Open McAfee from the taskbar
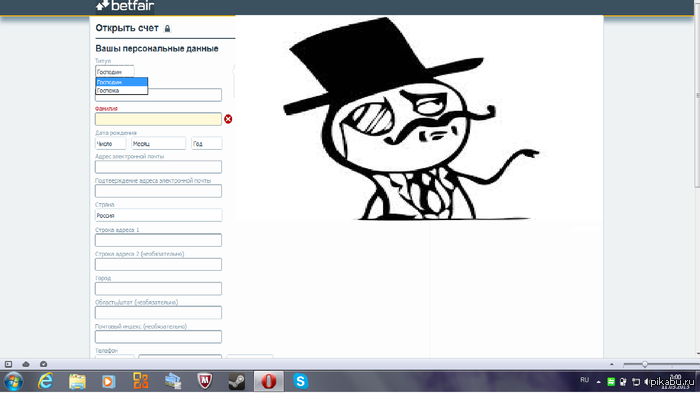 click(204, 381)
